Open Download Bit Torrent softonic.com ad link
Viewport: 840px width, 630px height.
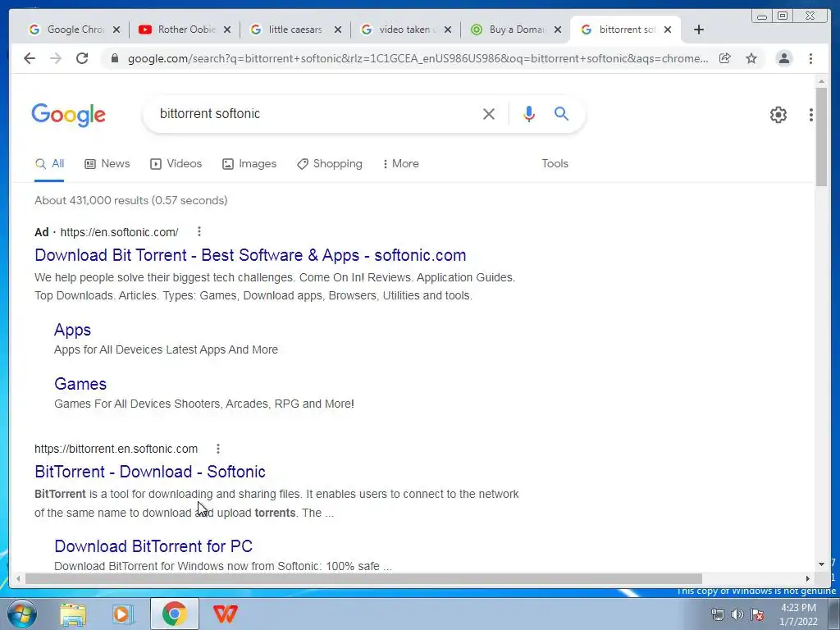coord(250,255)
